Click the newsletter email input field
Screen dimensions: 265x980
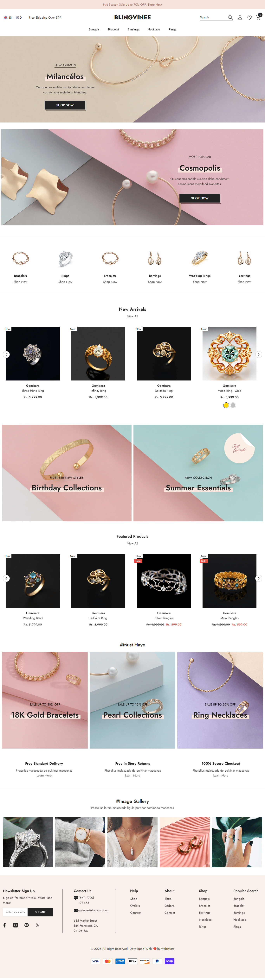[15, 912]
